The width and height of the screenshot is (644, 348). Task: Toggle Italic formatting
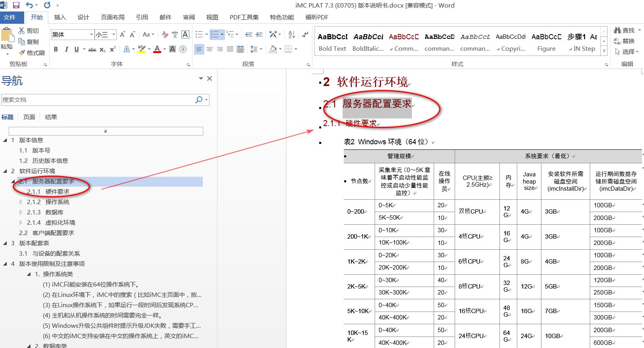66,50
